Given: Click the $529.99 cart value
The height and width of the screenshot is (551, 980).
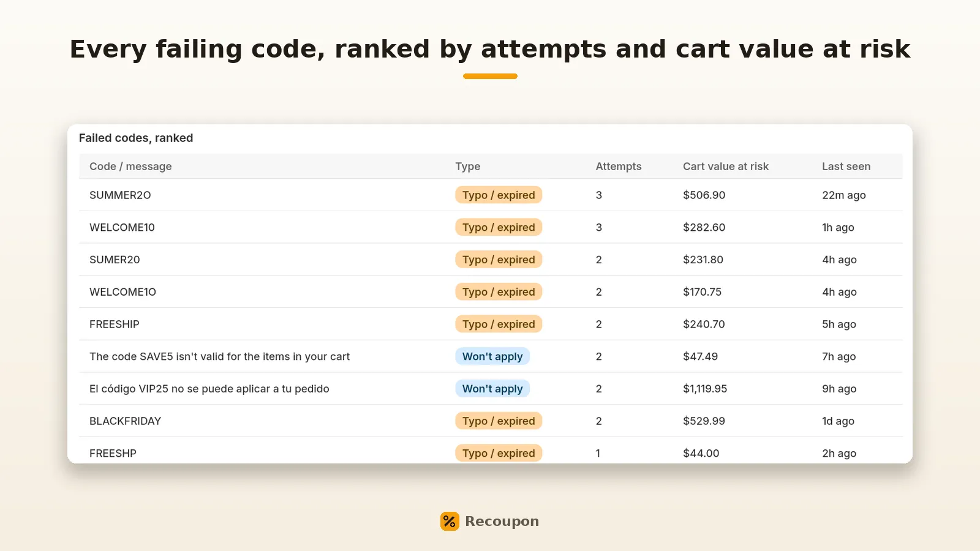Looking at the screenshot, I should click(704, 421).
